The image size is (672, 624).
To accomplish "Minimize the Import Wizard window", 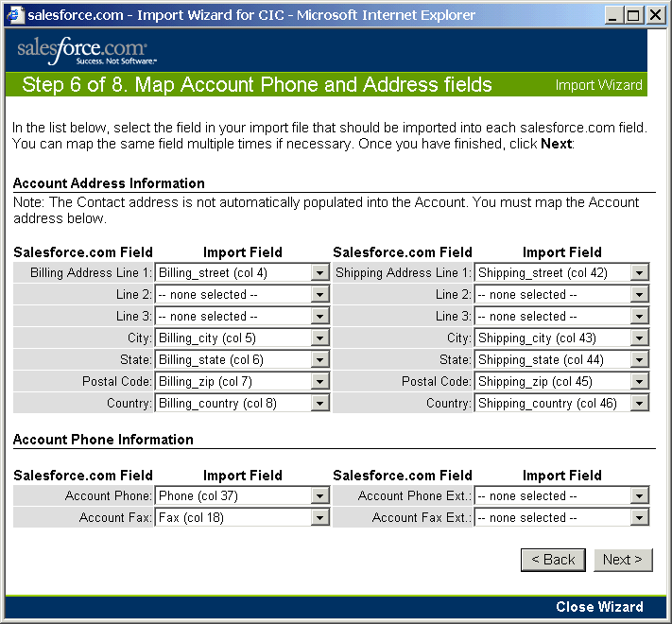I will click(613, 15).
